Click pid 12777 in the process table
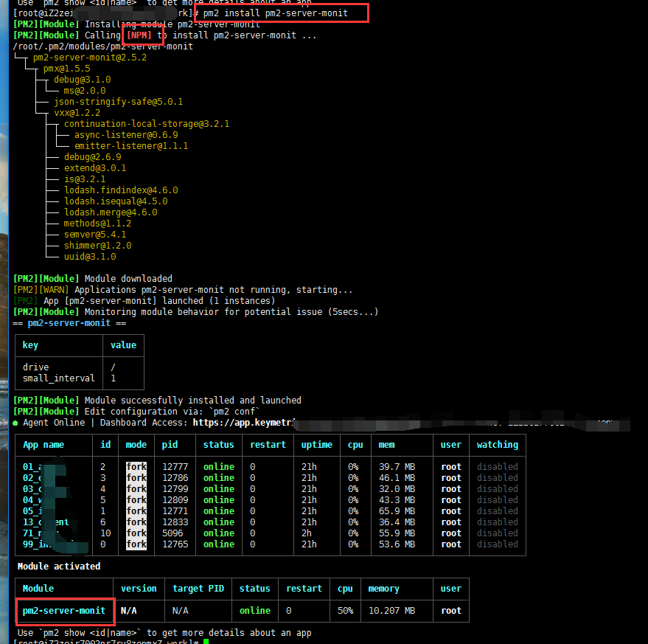Viewport: 648px width, 644px height. pyautogui.click(x=175, y=467)
